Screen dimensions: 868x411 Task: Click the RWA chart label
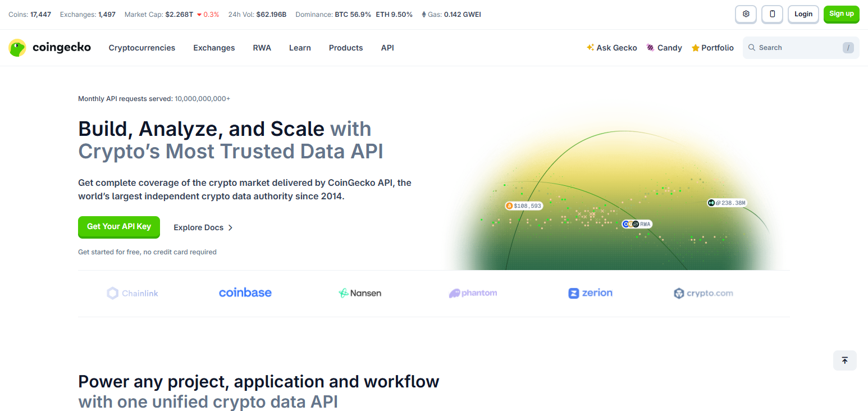[x=637, y=224]
